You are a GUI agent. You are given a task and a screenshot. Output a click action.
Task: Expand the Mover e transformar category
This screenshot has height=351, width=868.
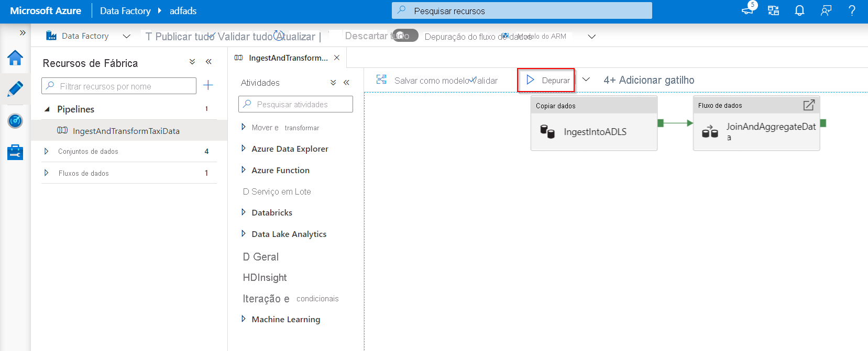[x=243, y=127]
